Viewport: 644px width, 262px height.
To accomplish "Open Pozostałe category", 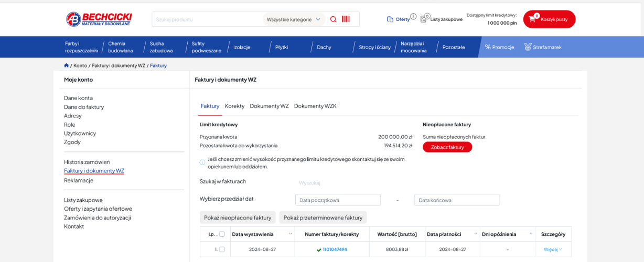I will (x=454, y=47).
